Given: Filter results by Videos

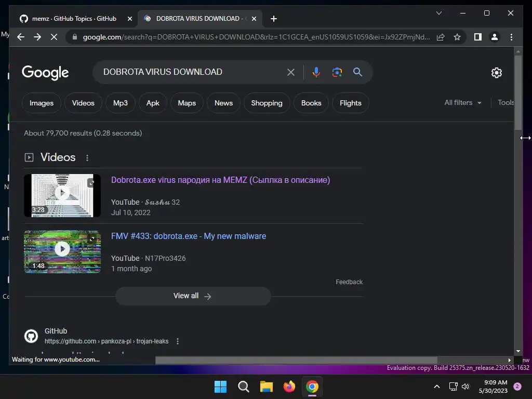Looking at the screenshot, I should point(83,103).
